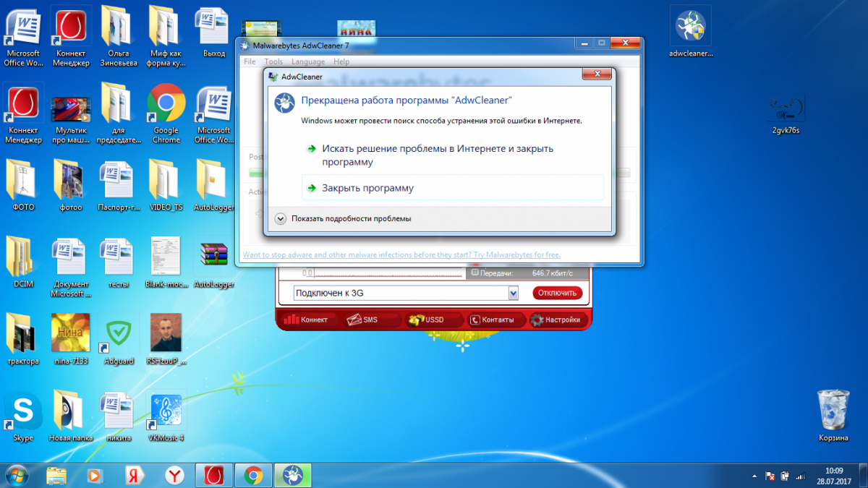Switch to AdwCleaner taskbar button
Viewport: 868px width, 488px height.
(x=293, y=475)
